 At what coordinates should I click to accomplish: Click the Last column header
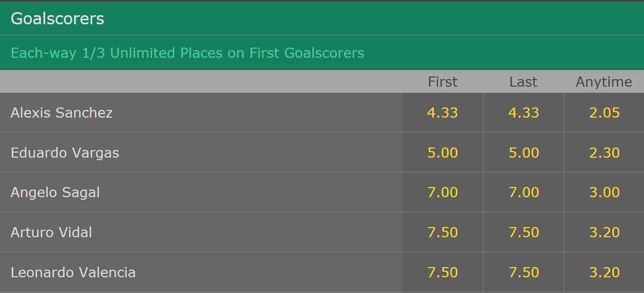(523, 82)
